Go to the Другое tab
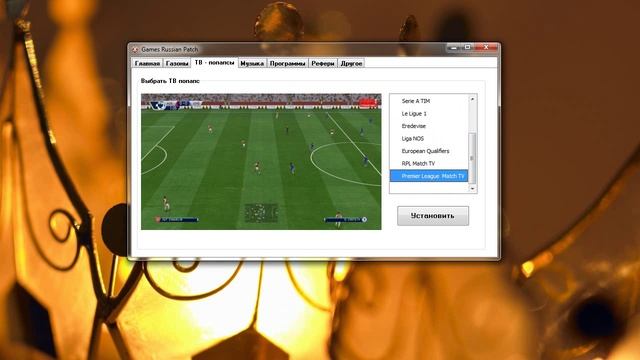 click(x=351, y=63)
